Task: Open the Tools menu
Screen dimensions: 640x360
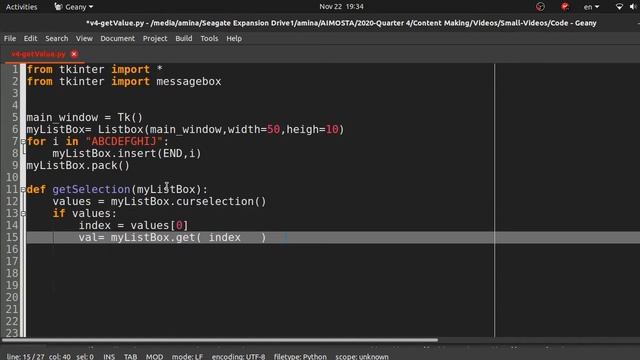Action: coord(209,38)
